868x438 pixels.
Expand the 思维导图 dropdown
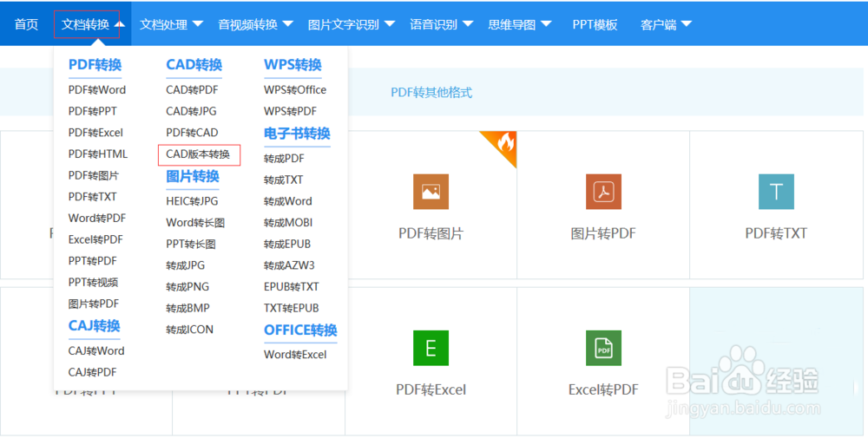520,24
